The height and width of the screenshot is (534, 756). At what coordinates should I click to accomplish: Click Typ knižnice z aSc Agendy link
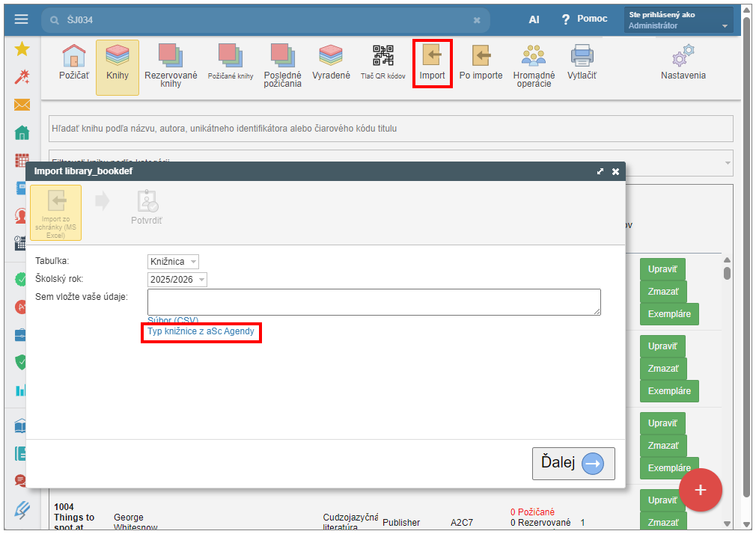coord(201,331)
